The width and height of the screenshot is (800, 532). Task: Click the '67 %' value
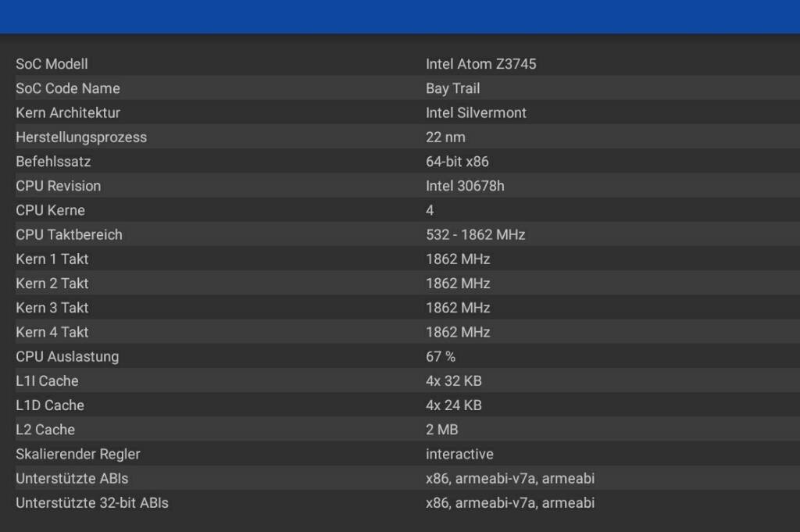pos(441,356)
